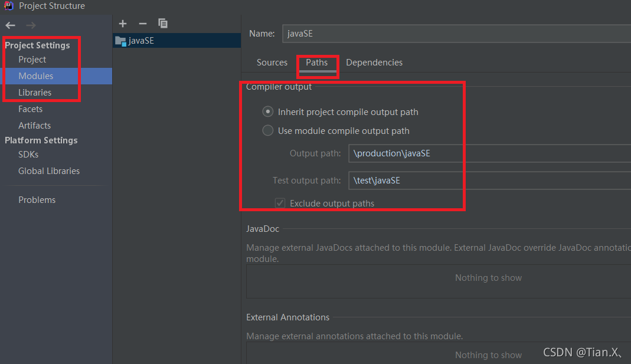The image size is (631, 364).
Task: Select the javaSE module folder icon
Action: pyautogui.click(x=120, y=41)
